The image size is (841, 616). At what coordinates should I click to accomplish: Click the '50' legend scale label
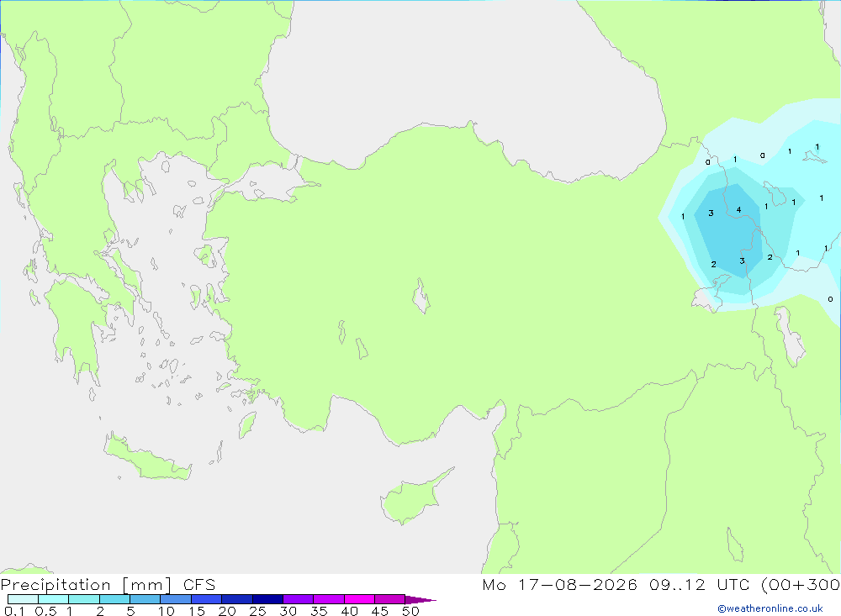click(x=411, y=611)
